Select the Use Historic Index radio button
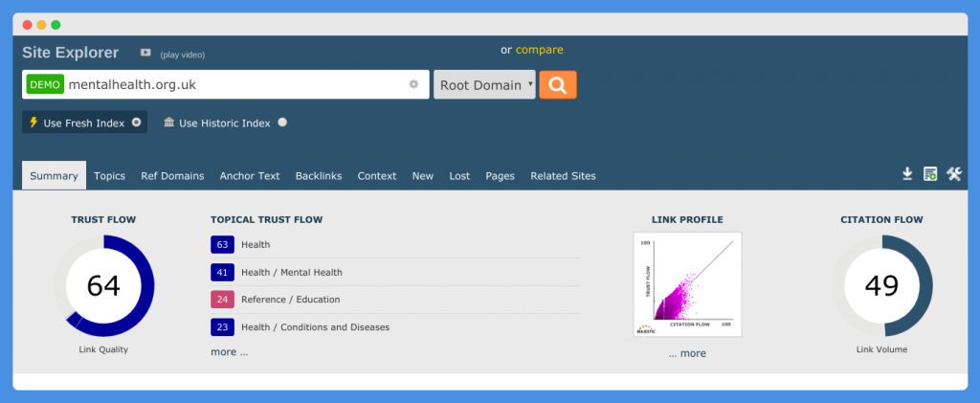The image size is (980, 403). (x=282, y=123)
